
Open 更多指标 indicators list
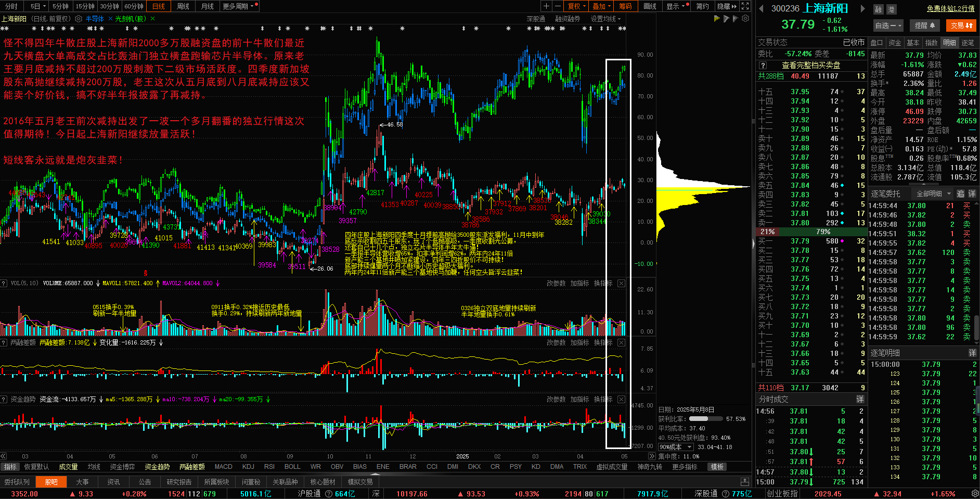[x=685, y=467]
